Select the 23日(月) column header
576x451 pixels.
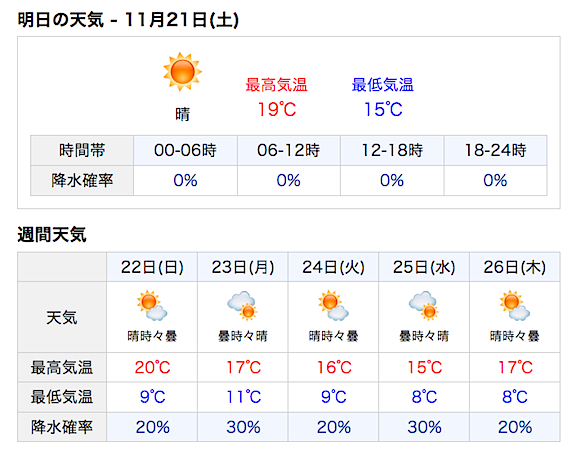(x=243, y=267)
